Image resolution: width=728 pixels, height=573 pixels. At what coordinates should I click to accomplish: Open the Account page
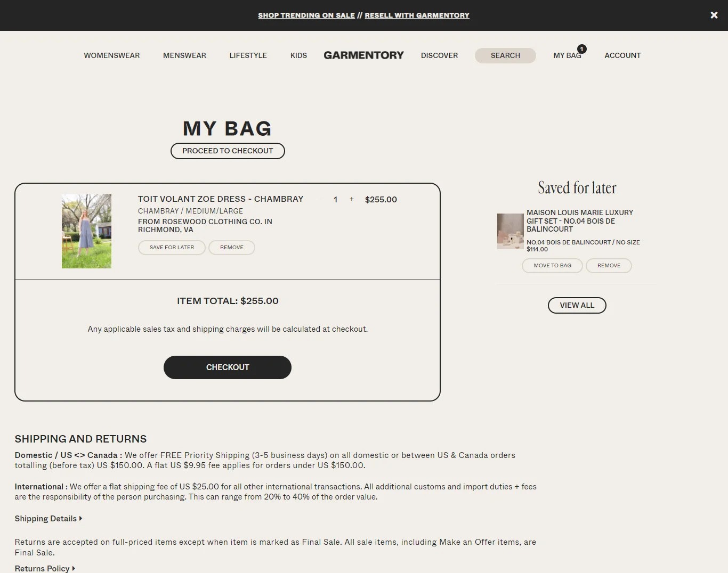click(x=622, y=55)
